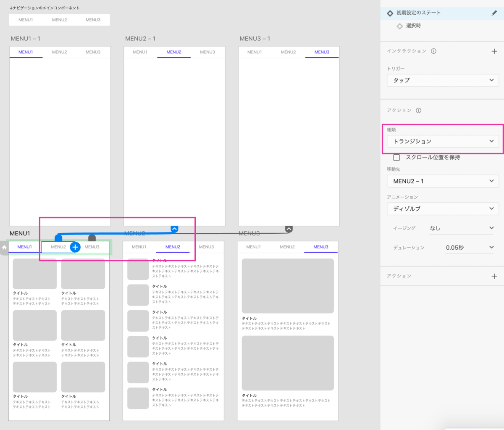
Task: Select the 選択時 state row
Action: point(442,26)
